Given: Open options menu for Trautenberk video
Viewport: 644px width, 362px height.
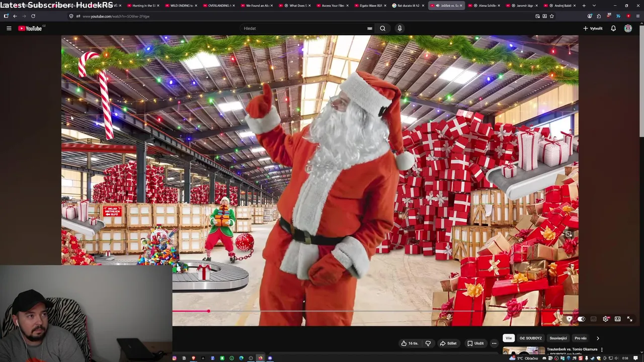Looking at the screenshot, I should point(602,350).
